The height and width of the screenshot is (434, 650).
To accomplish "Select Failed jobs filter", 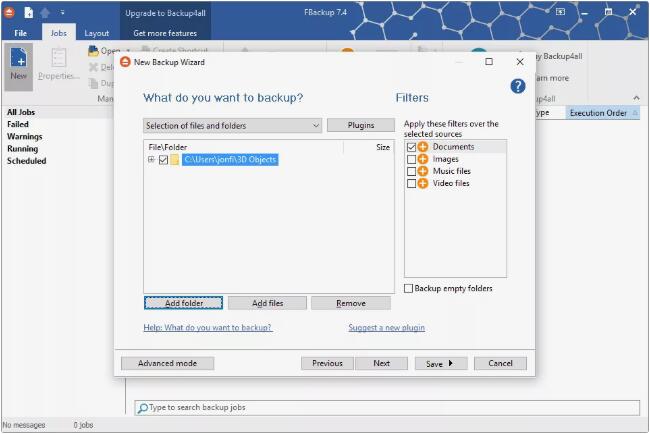I will pyautogui.click(x=18, y=124).
